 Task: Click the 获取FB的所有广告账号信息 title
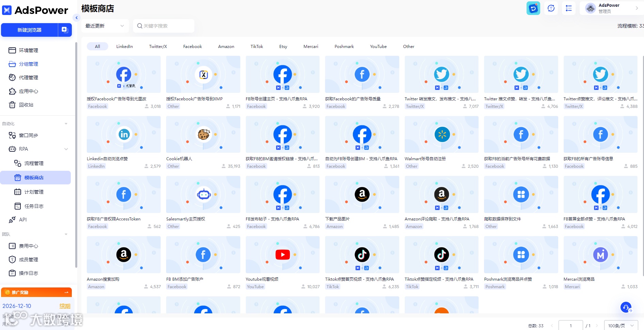click(x=588, y=159)
